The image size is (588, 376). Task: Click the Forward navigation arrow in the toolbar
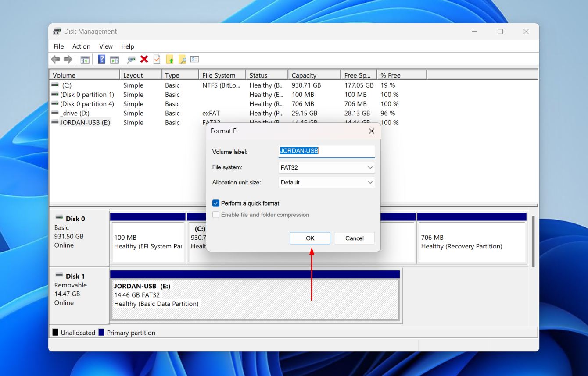point(68,59)
